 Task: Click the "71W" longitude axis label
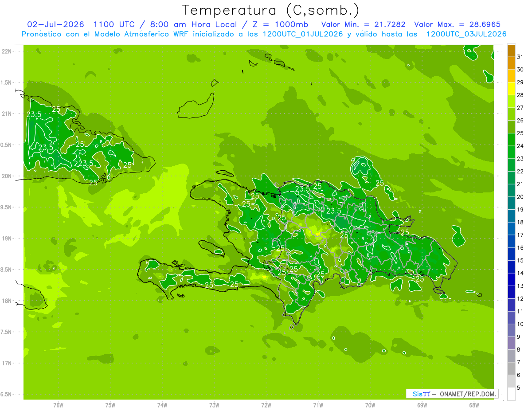pyautogui.click(x=318, y=405)
